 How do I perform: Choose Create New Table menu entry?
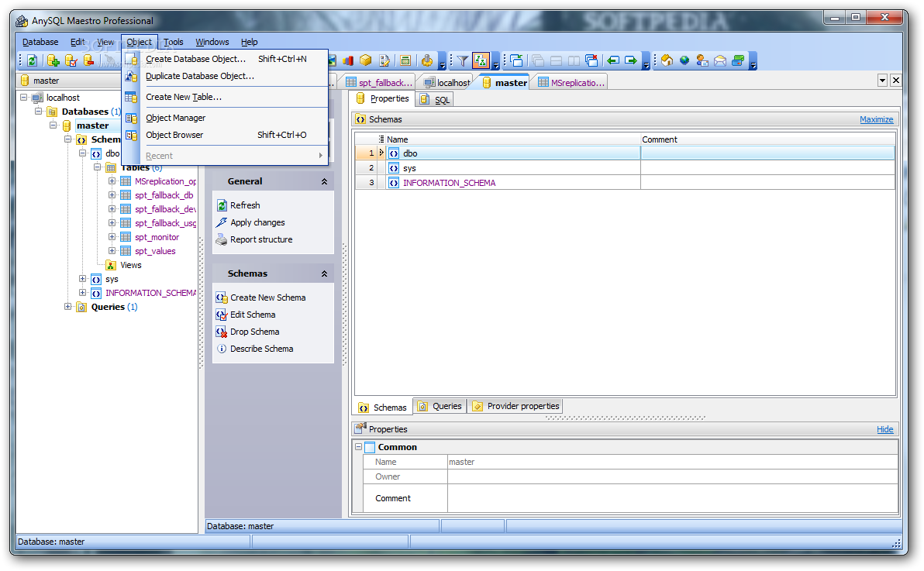pyautogui.click(x=225, y=97)
